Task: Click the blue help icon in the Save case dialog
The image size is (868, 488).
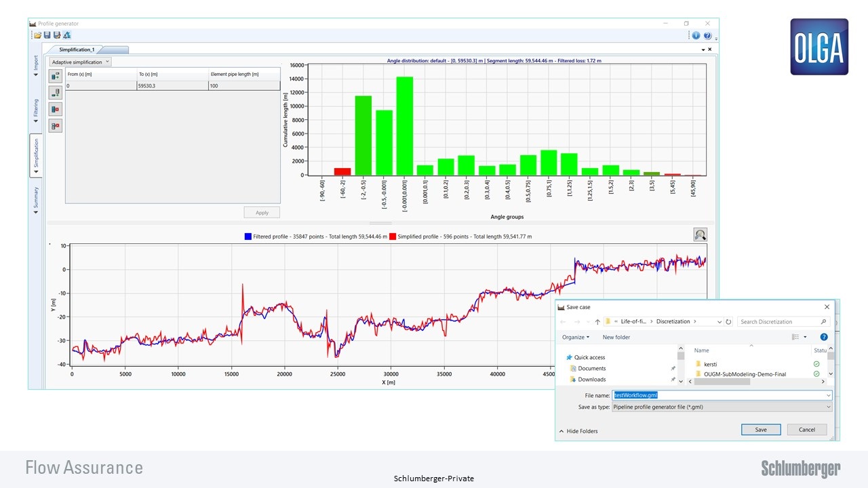Action: coord(824,337)
